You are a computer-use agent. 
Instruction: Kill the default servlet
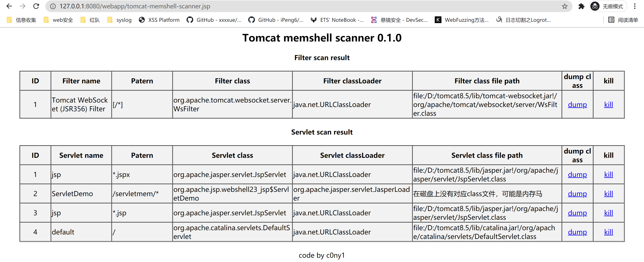click(x=608, y=232)
